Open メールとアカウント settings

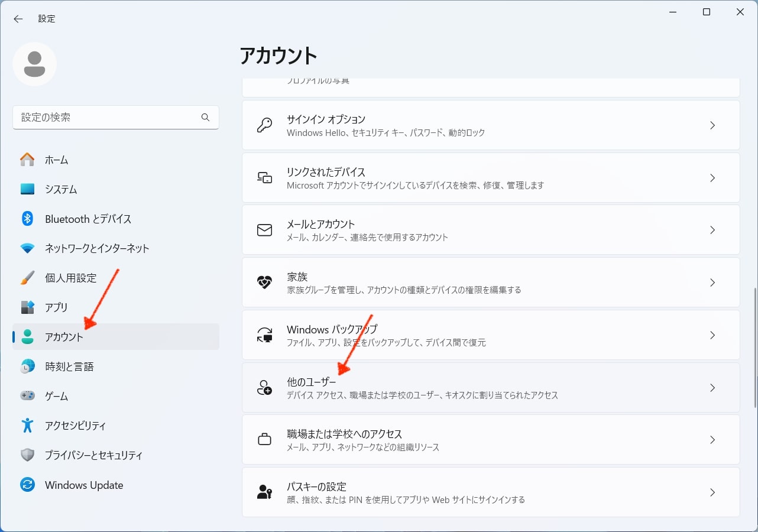coord(491,230)
